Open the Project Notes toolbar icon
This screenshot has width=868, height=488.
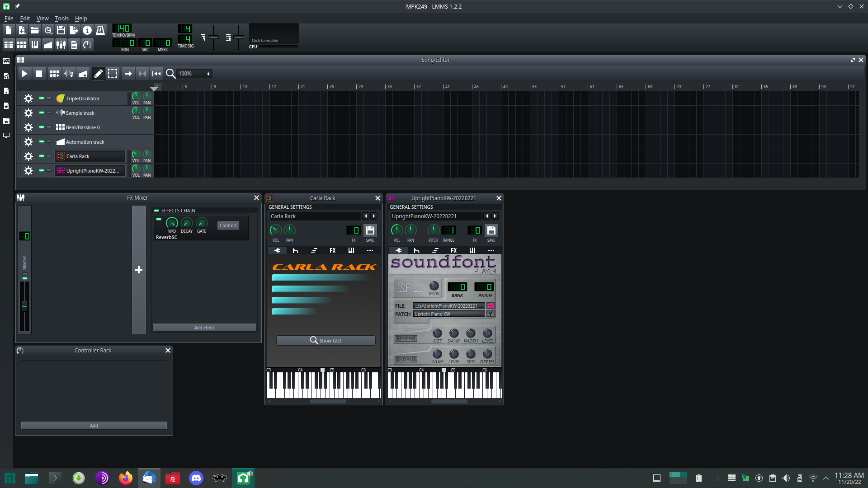point(74,44)
